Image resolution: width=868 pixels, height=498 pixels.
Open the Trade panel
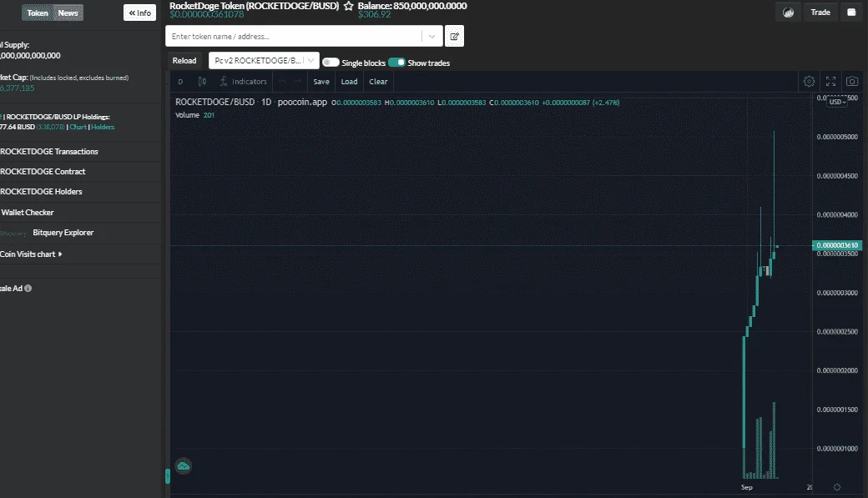[x=820, y=13]
